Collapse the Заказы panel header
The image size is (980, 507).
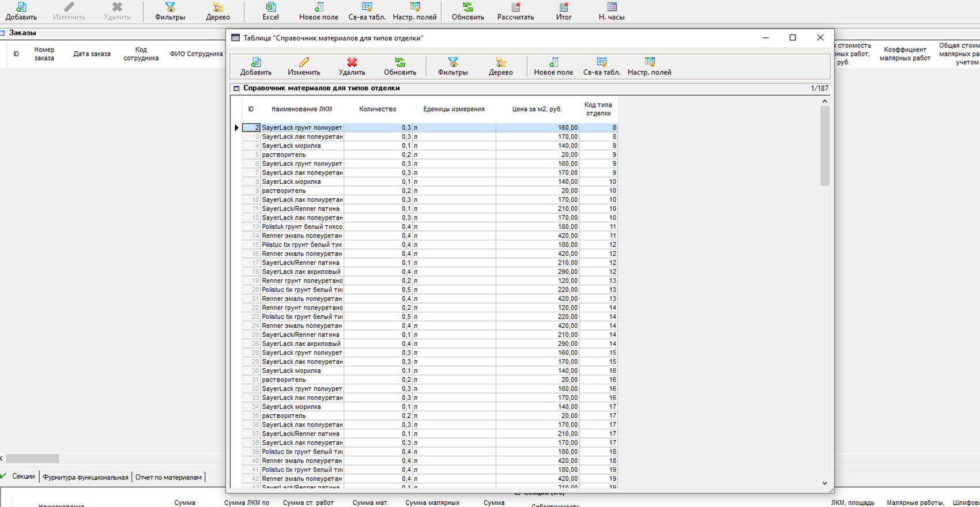pos(3,33)
